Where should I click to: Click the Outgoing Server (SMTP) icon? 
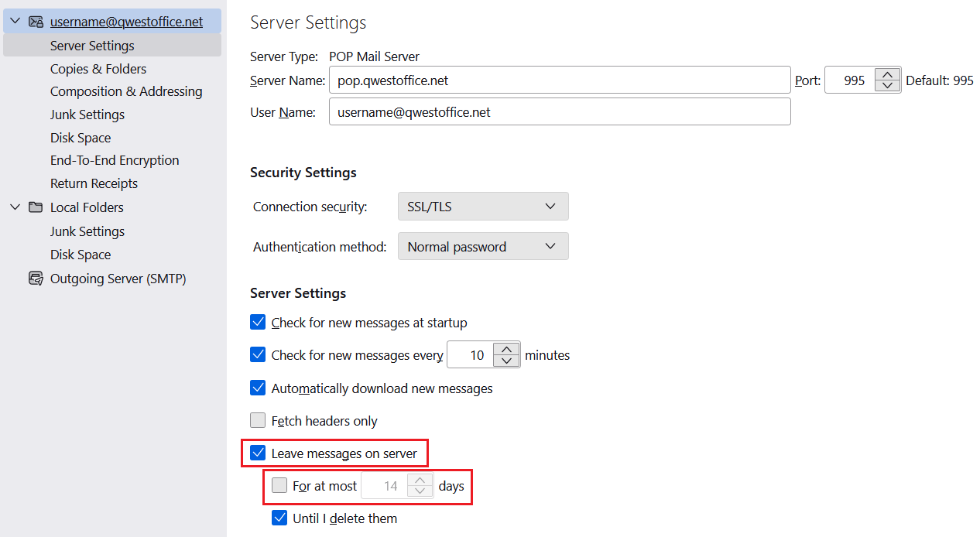pyautogui.click(x=36, y=278)
